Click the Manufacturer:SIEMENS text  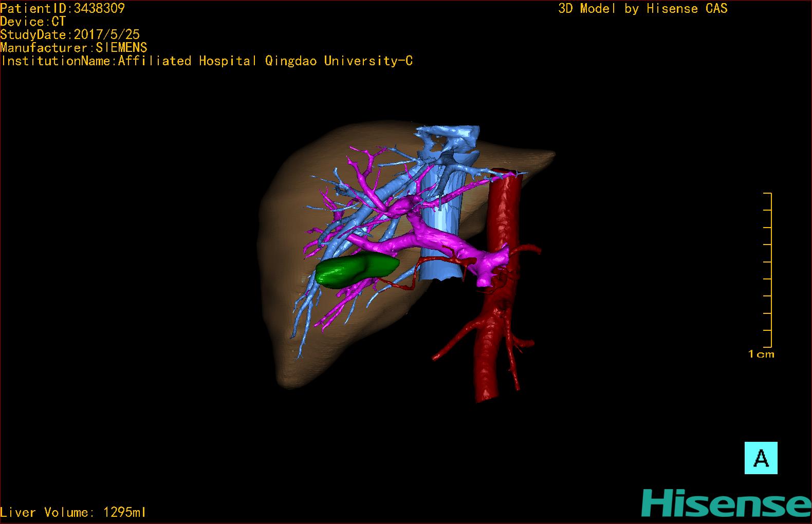click(x=74, y=48)
